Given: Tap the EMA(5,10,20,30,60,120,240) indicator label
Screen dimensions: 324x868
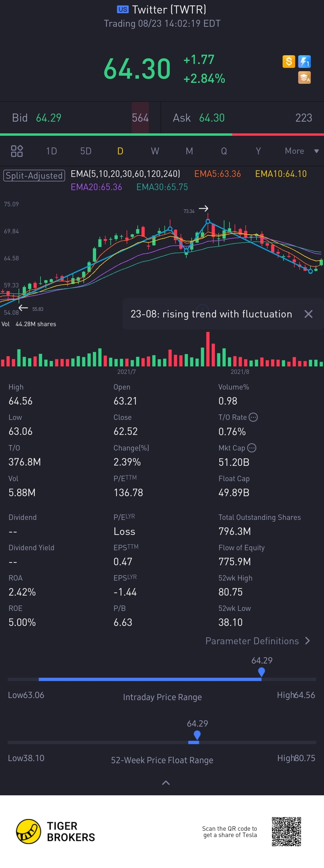Looking at the screenshot, I should (125, 174).
